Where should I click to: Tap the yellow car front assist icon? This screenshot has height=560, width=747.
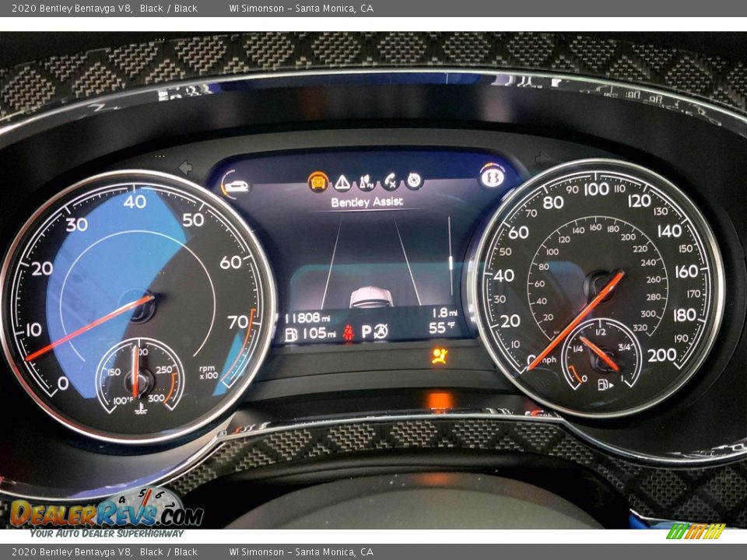point(317,181)
